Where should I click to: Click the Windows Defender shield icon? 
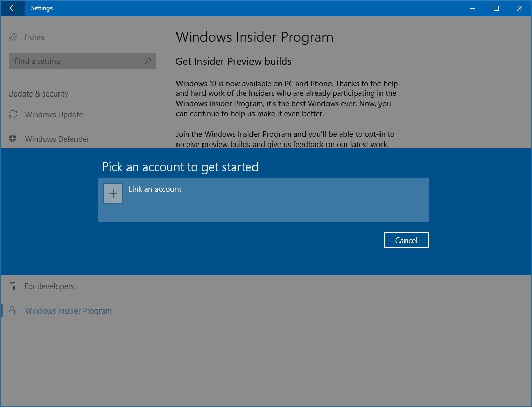click(x=13, y=139)
